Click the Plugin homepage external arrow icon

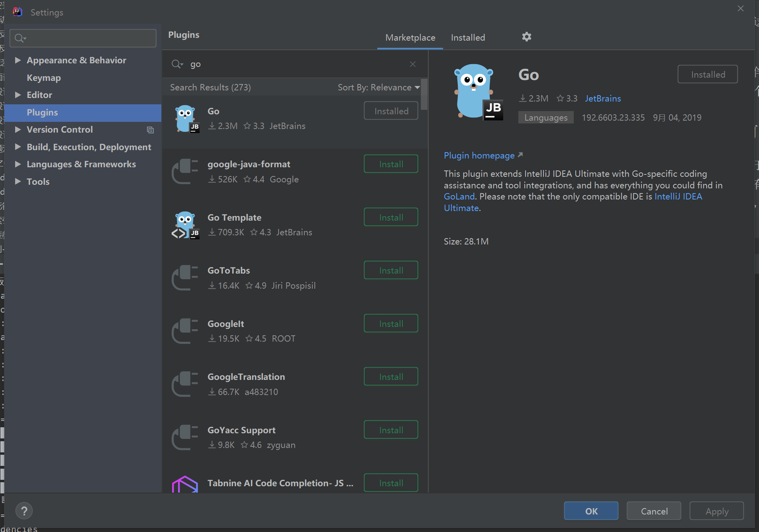click(520, 155)
